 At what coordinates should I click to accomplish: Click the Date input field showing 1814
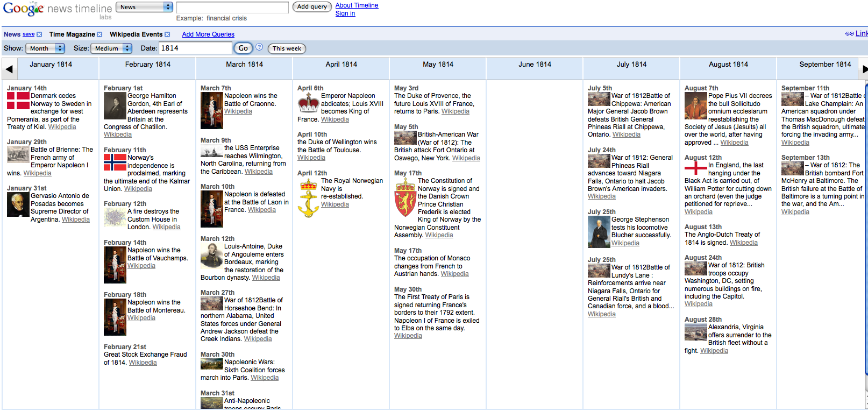pyautogui.click(x=195, y=48)
